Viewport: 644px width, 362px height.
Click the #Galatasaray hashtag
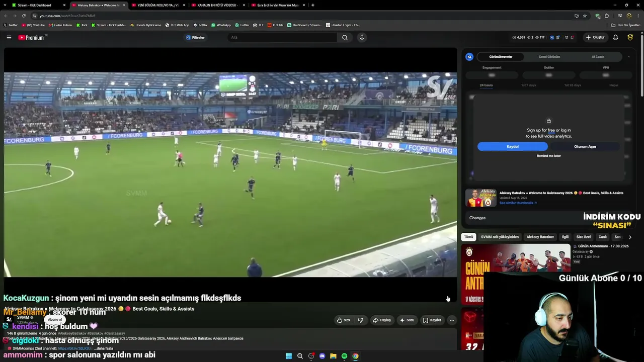tap(115, 333)
